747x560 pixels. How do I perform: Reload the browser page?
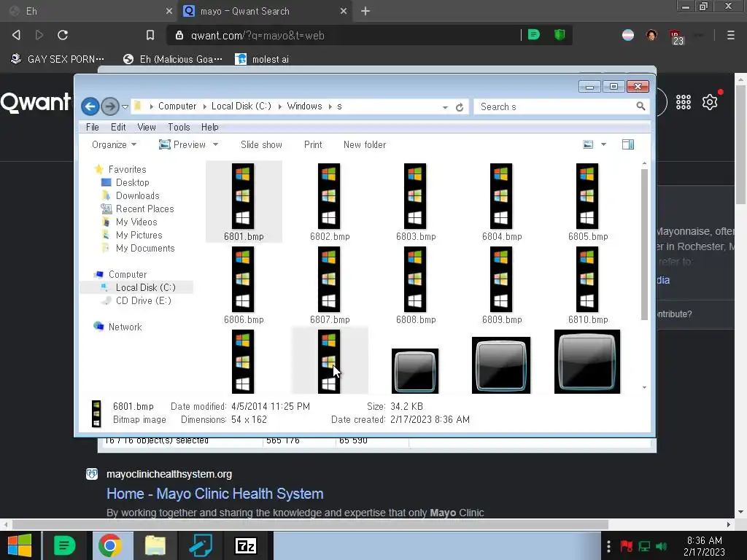63,35
